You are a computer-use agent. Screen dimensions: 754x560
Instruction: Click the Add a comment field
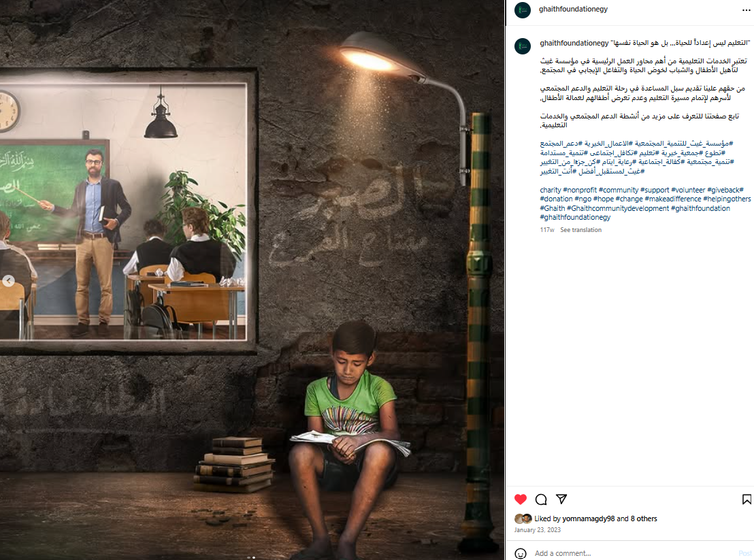[635, 553]
